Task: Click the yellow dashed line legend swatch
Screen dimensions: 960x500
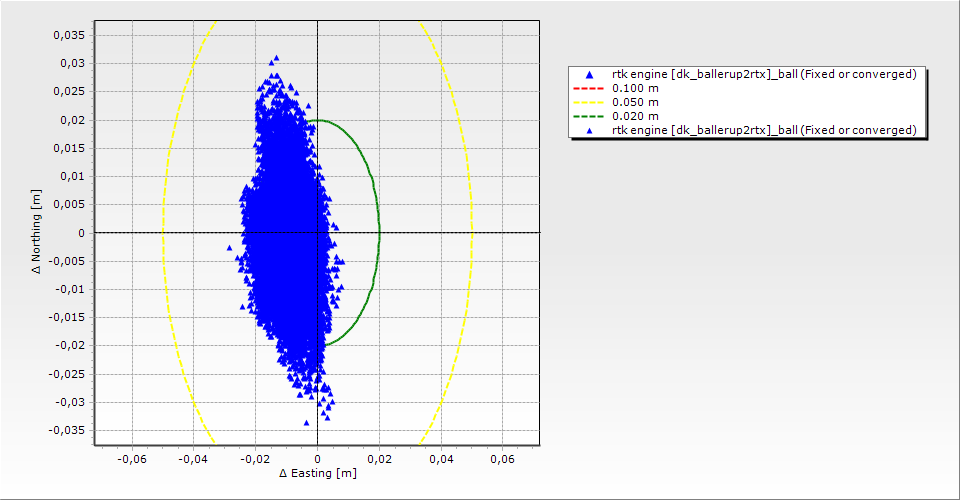Action: (x=588, y=102)
